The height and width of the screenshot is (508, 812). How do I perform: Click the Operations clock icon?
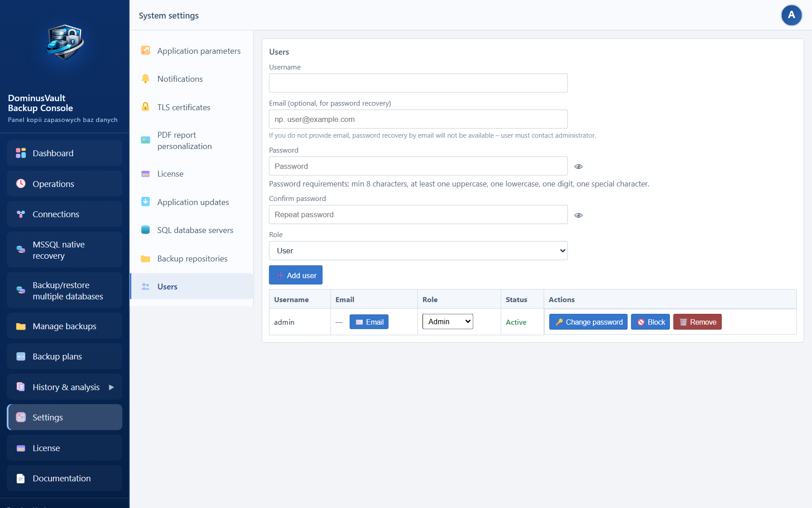pyautogui.click(x=21, y=183)
